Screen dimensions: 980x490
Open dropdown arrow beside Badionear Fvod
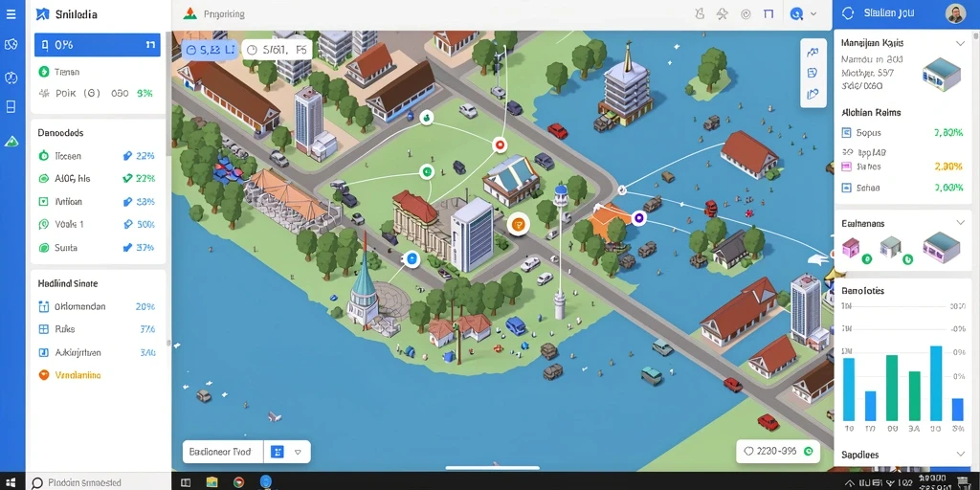pyautogui.click(x=299, y=452)
